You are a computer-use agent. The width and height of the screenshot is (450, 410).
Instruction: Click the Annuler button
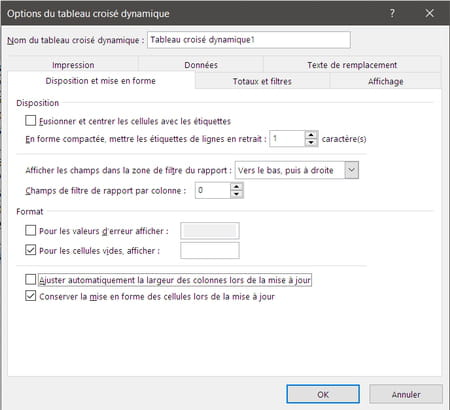coord(406,394)
